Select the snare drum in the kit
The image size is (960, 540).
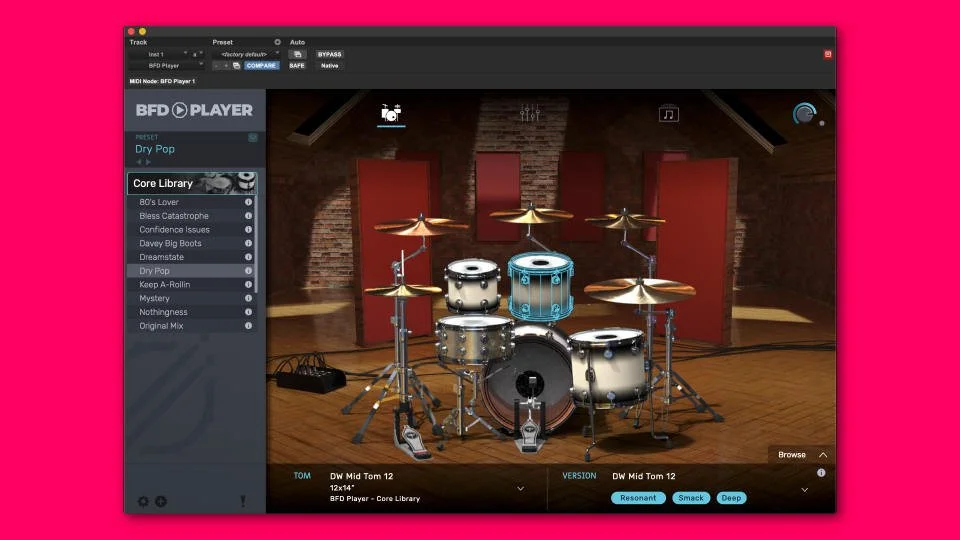pos(474,339)
